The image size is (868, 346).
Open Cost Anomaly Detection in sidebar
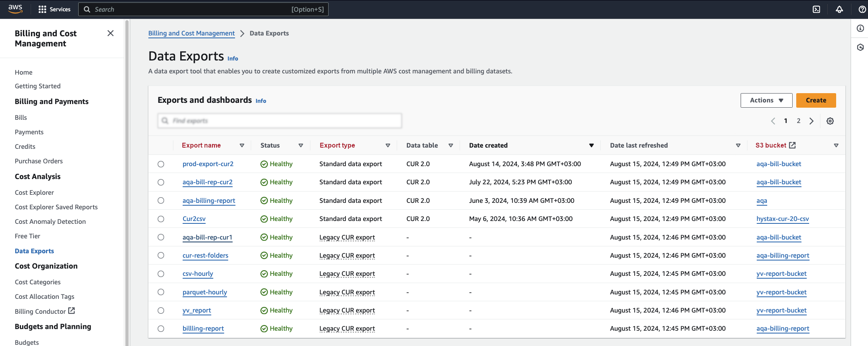click(50, 221)
